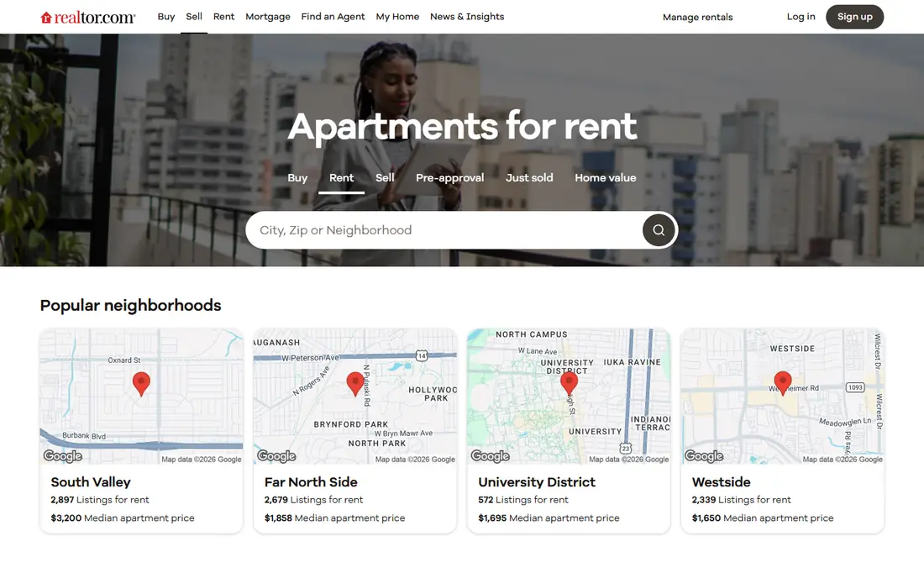924x578 pixels.
Task: Open the Buy menu in top navigation
Action: [166, 17]
